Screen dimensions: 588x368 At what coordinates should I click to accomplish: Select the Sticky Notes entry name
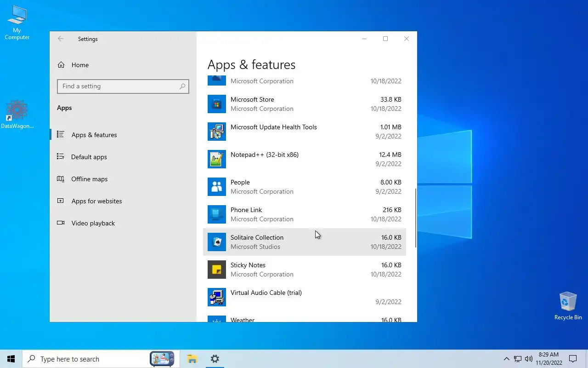click(x=248, y=265)
